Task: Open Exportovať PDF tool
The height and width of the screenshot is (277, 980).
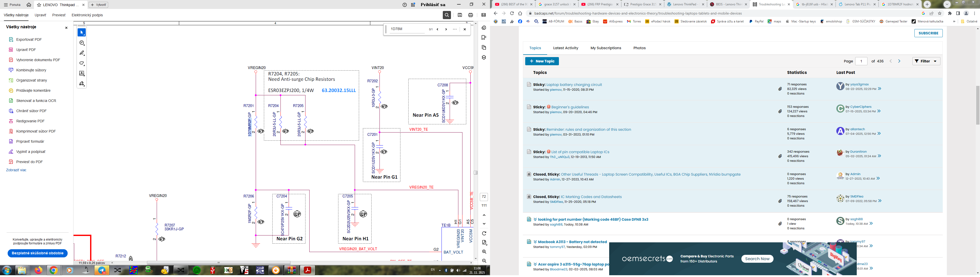Action: coord(29,39)
